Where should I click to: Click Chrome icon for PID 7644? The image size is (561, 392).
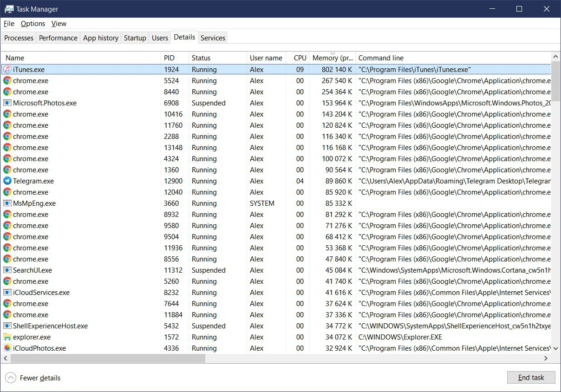(7, 303)
